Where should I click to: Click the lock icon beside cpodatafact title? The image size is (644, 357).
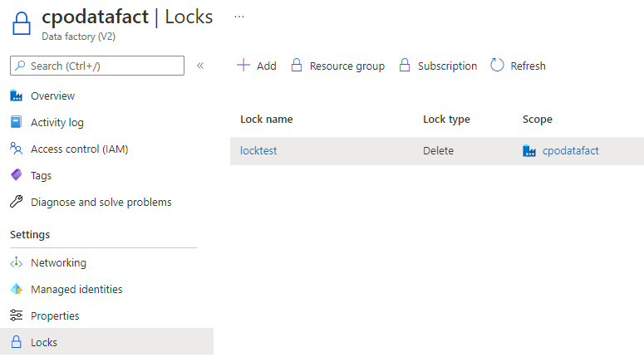[22, 23]
